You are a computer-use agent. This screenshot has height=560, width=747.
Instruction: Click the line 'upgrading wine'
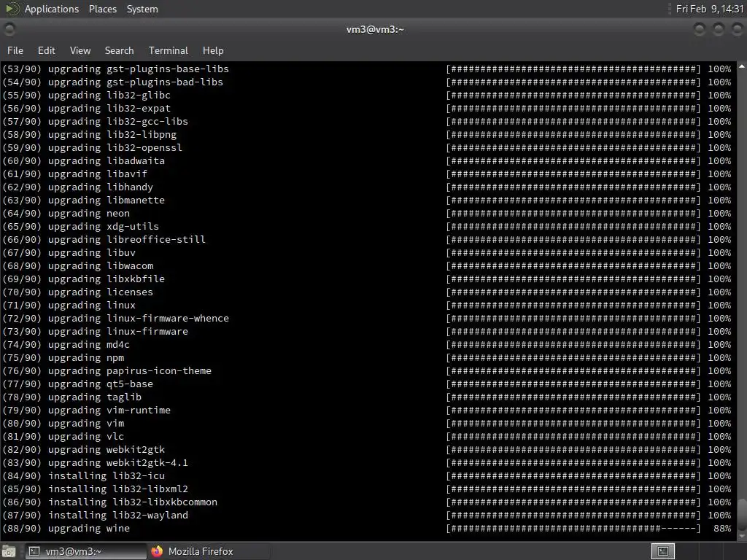coord(88,529)
